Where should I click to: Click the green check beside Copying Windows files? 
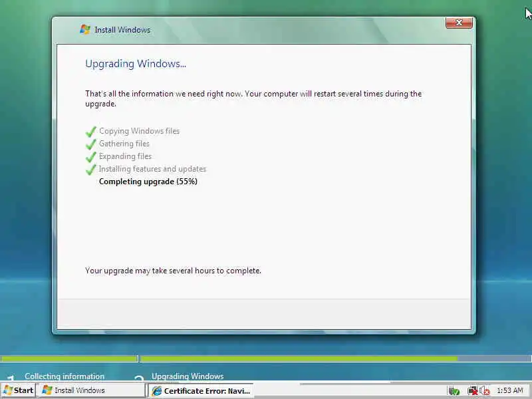click(x=91, y=131)
